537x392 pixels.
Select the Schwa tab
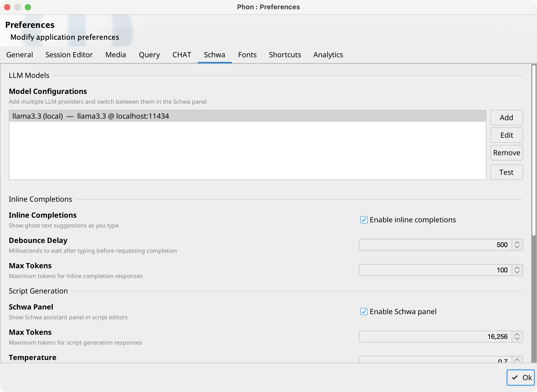tap(215, 55)
